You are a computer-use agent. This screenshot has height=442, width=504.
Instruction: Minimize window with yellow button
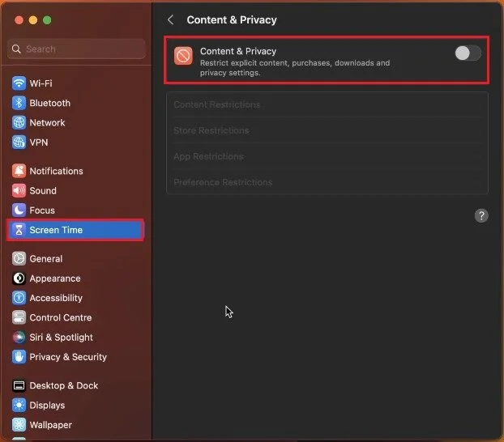pos(33,20)
